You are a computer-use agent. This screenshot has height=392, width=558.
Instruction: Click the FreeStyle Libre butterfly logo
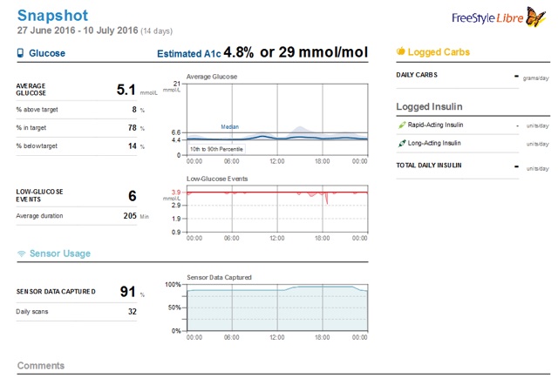[535, 17]
